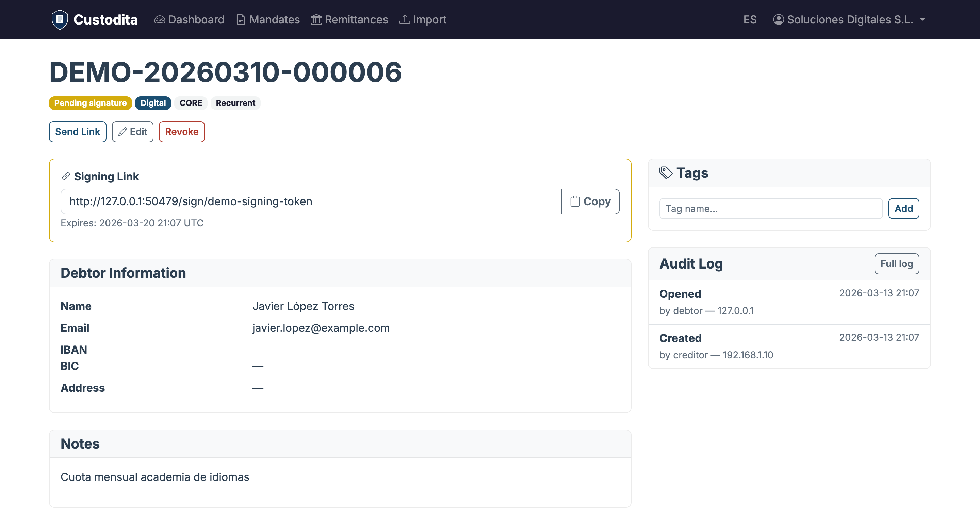Screen dimensions: 980x518
Task: Click the Mandates document icon
Action: (x=241, y=19)
